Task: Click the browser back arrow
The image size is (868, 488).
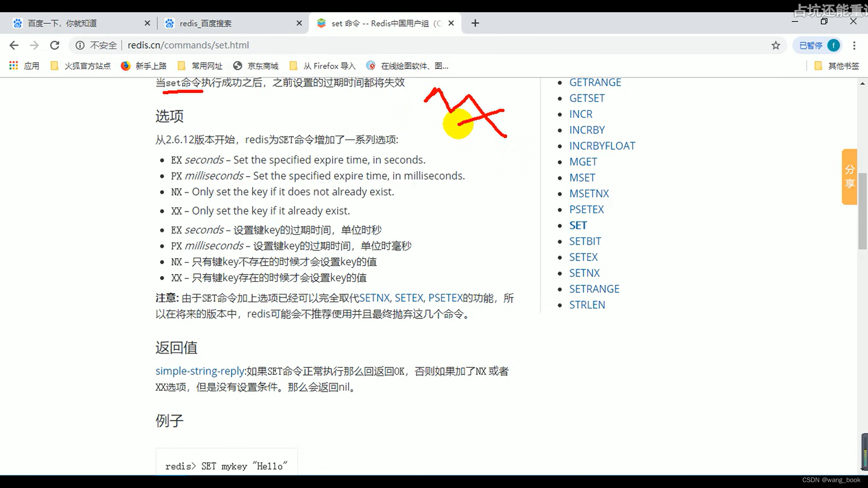Action: point(14,45)
